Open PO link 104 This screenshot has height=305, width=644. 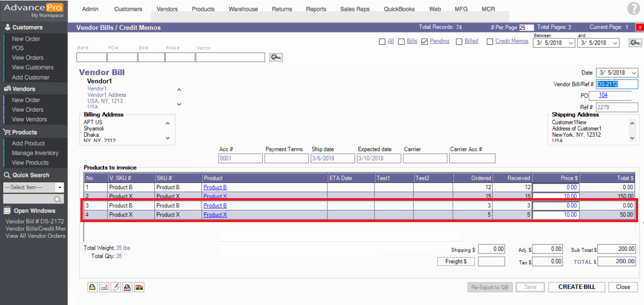pyautogui.click(x=603, y=95)
